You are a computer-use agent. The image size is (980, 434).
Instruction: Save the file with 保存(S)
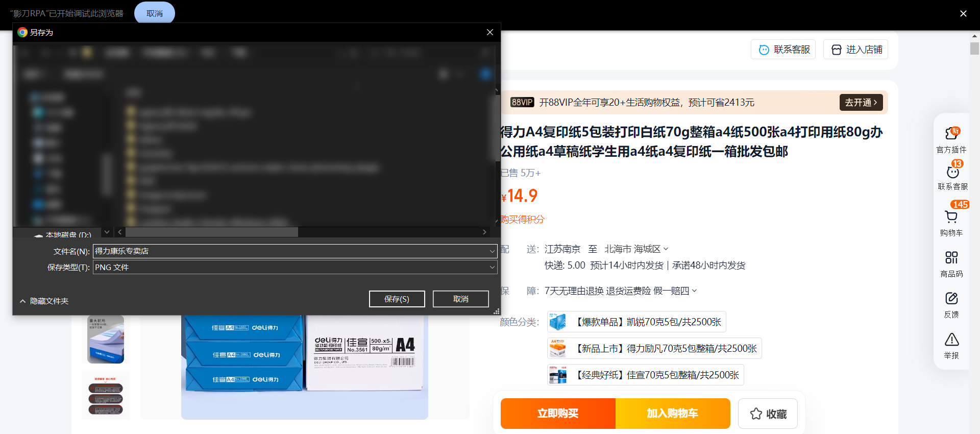tap(397, 299)
